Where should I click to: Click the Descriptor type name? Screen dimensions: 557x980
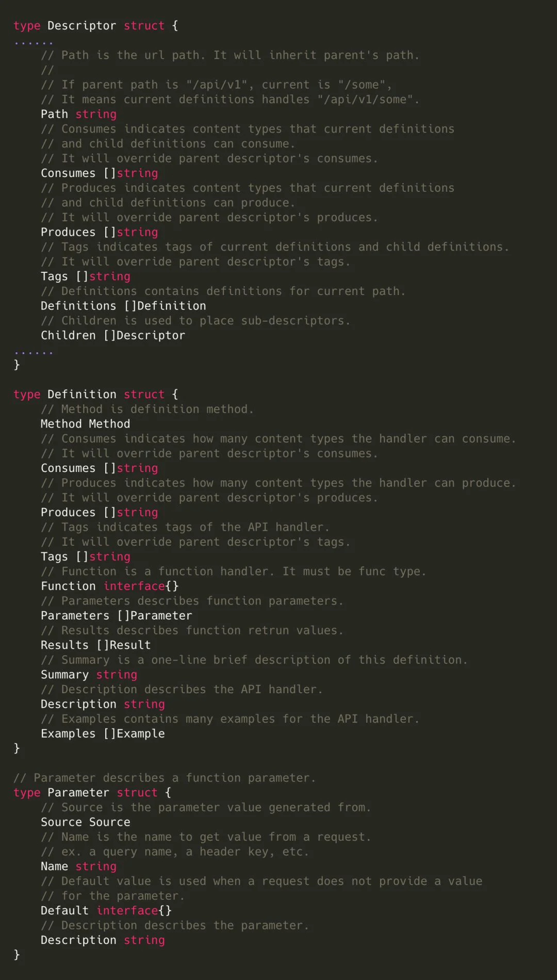tap(82, 26)
